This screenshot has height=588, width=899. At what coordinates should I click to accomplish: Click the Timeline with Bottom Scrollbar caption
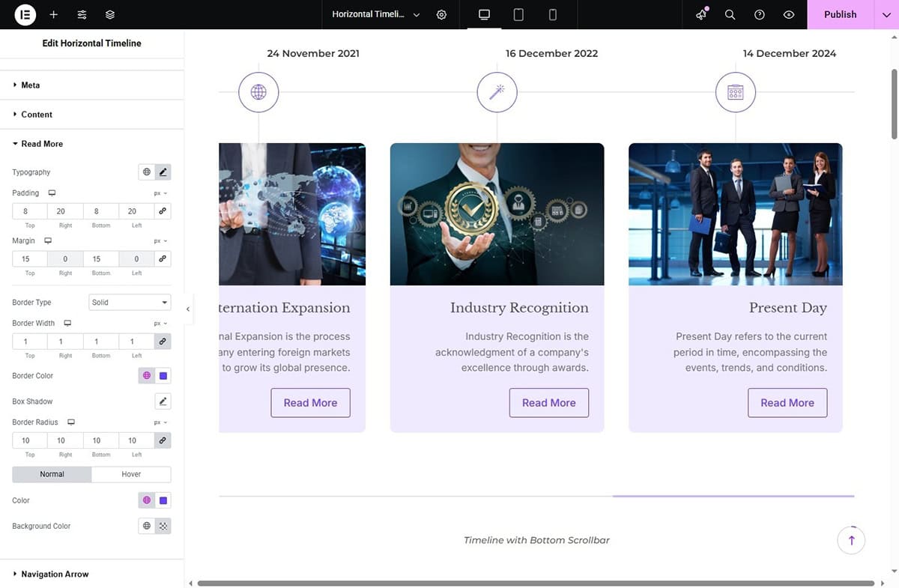(536, 540)
